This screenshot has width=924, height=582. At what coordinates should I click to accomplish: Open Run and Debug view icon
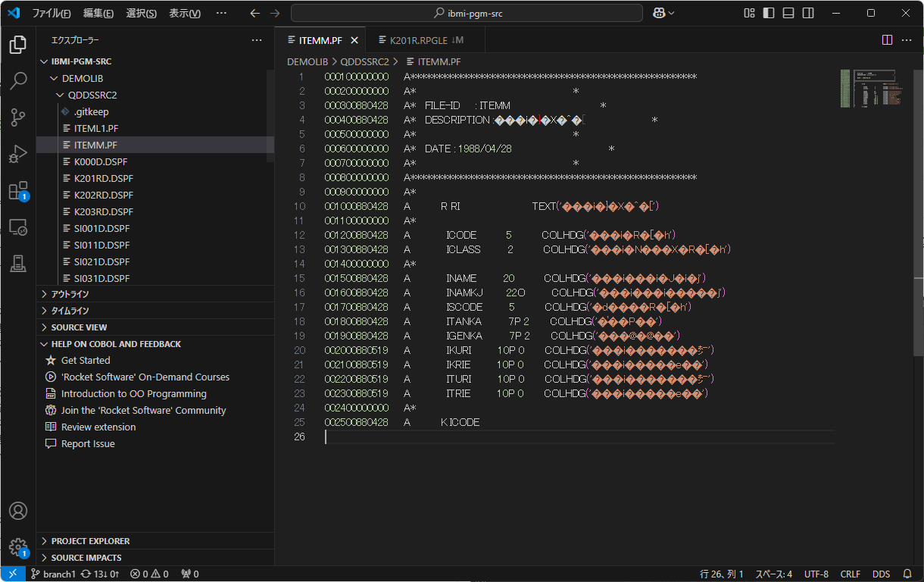point(18,154)
